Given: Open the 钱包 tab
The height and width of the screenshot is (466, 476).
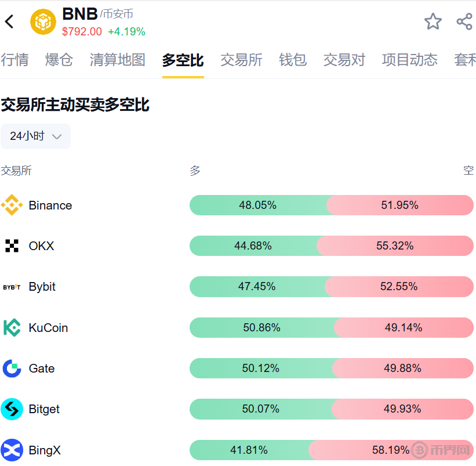Looking at the screenshot, I should (293, 60).
